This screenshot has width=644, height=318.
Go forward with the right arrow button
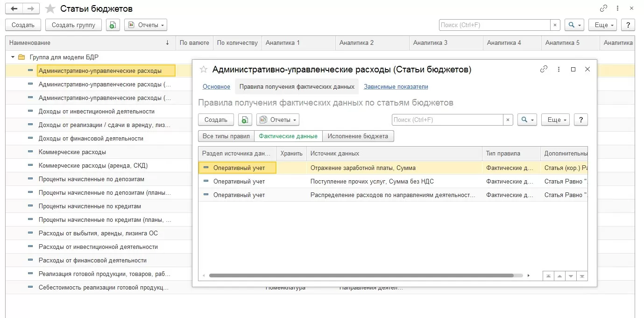coord(31,8)
